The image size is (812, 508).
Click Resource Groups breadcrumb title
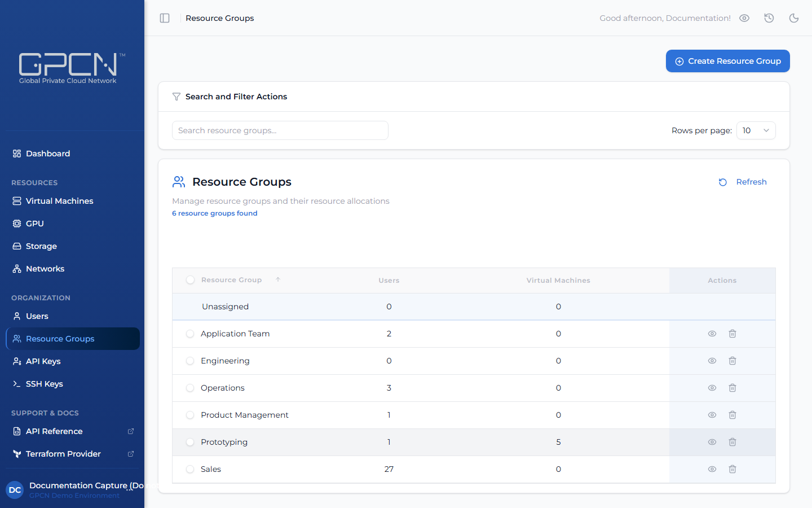click(220, 18)
